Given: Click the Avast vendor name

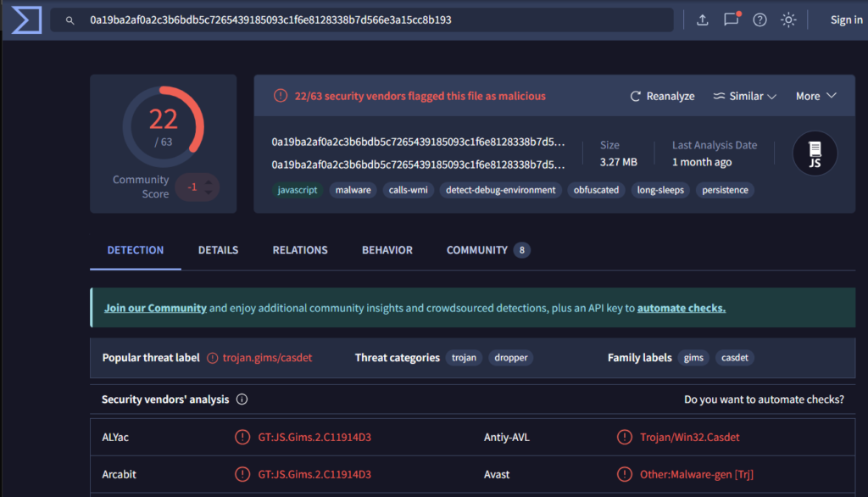Looking at the screenshot, I should pos(497,474).
